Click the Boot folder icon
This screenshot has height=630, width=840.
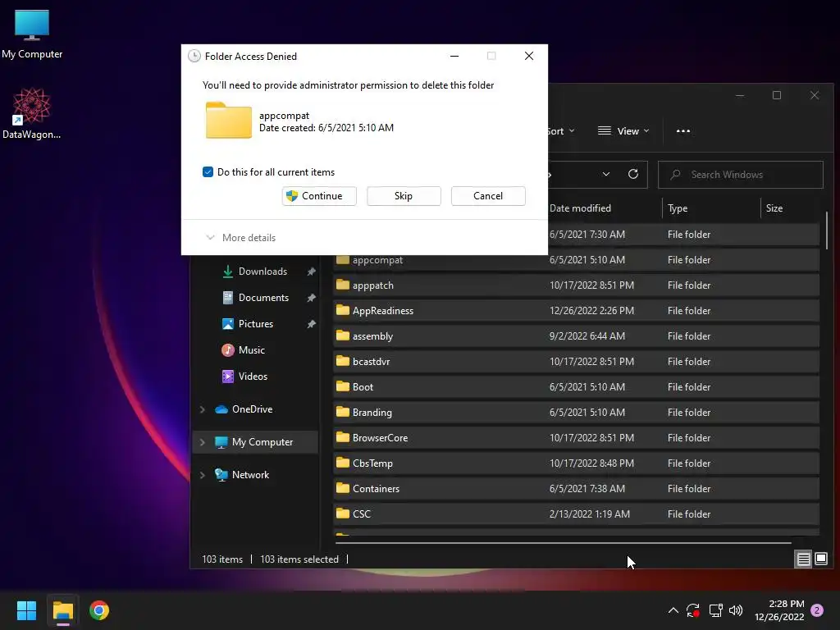(343, 386)
